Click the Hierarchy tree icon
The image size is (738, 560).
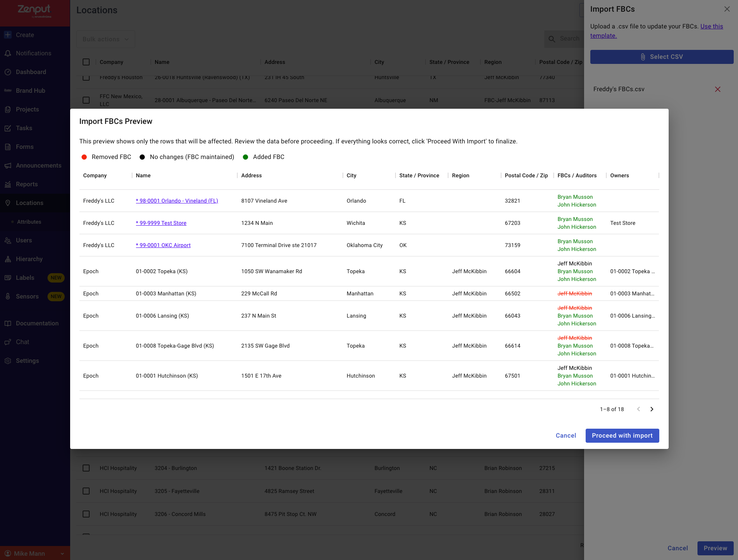tap(8, 259)
